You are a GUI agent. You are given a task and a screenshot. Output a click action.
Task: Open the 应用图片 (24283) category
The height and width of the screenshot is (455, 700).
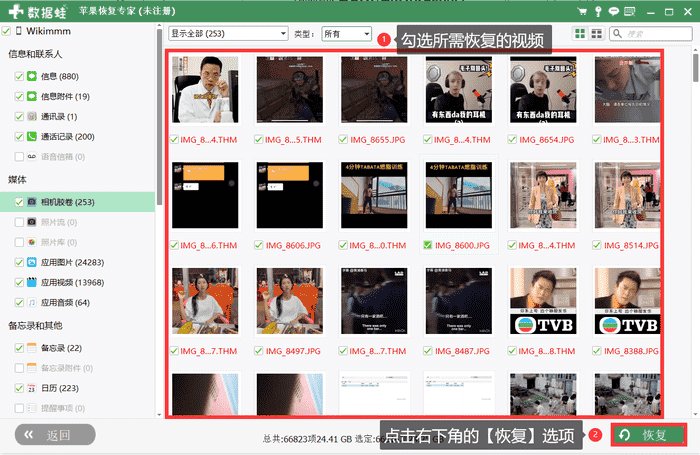[x=72, y=262]
